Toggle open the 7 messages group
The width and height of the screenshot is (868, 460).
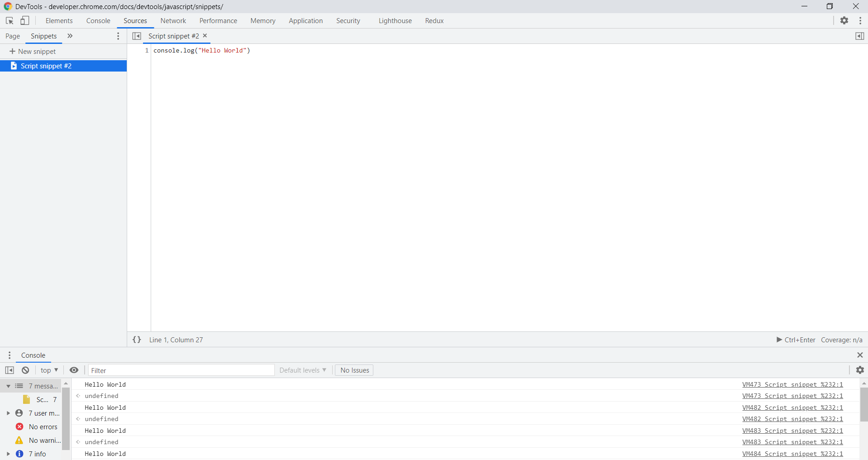click(x=8, y=386)
